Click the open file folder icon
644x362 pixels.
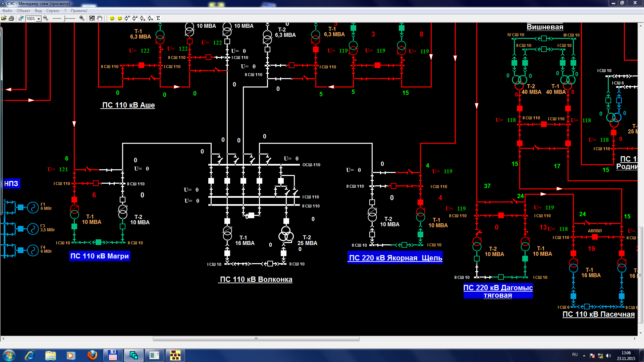(x=4, y=18)
